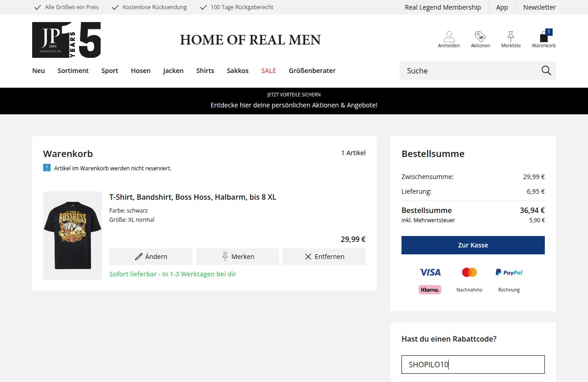
Task: Click the Nachnahme payment option
Action: 469,290
